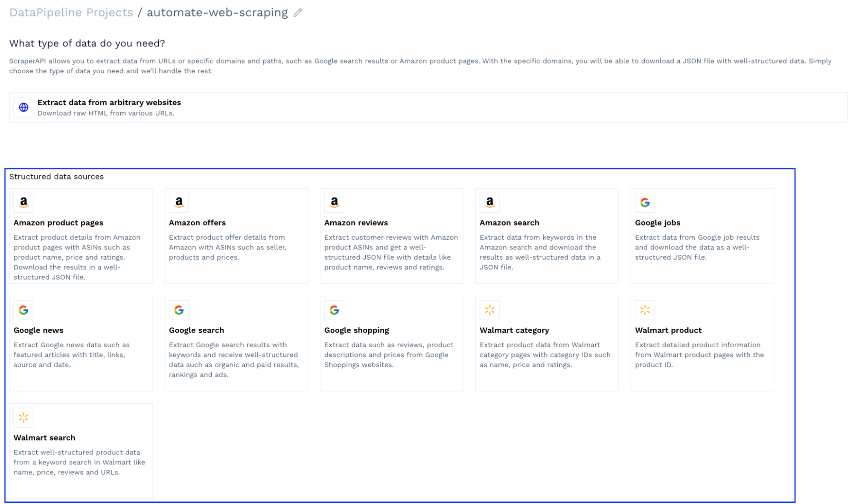Image resolution: width=853 pixels, height=504 pixels.
Task: Click Amazon offers description text
Action: (x=227, y=247)
